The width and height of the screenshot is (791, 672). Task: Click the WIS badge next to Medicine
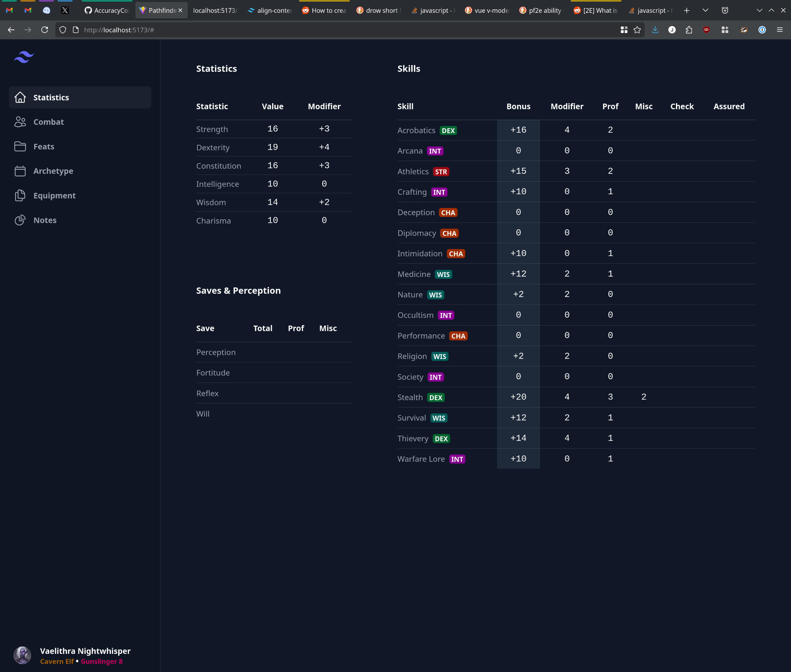(443, 274)
